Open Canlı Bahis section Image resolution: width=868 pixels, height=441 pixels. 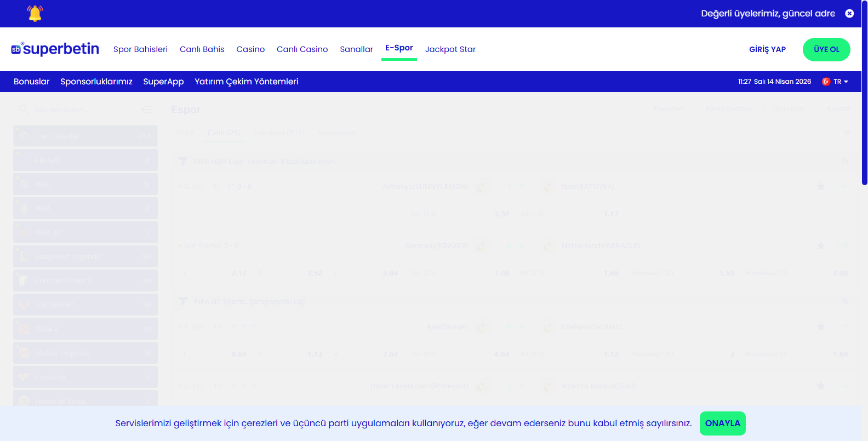pos(202,49)
